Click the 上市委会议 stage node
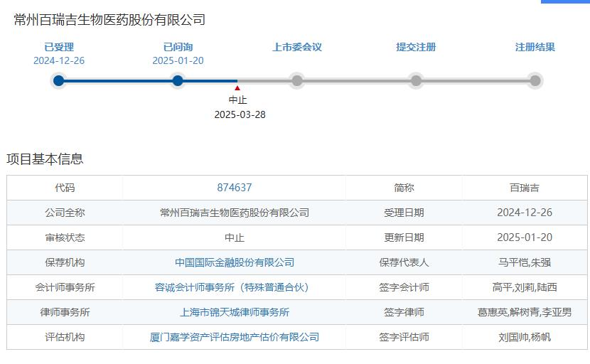This screenshot has height=364, width=590. click(297, 80)
